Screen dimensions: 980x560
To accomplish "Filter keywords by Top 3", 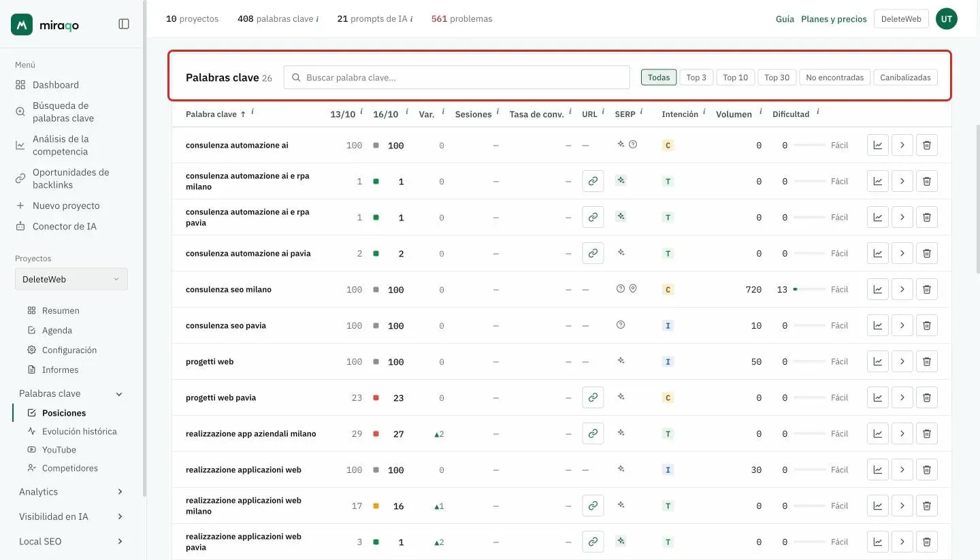I will click(696, 78).
